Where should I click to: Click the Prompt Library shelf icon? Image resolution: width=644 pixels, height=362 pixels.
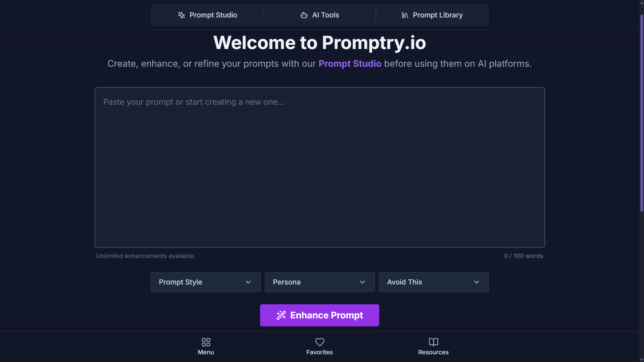[x=405, y=15]
